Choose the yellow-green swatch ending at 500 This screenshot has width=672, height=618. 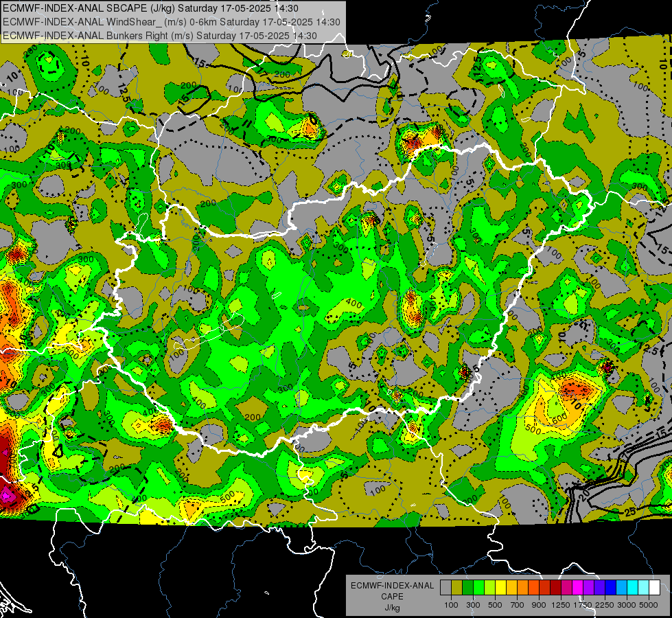pyautogui.click(x=490, y=587)
